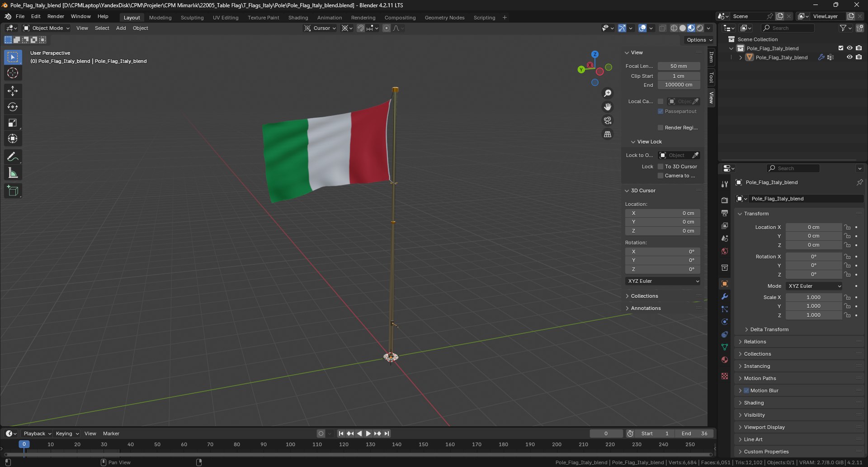Screen dimensions: 868x467
Task: Expand the Annotations panel
Action: tap(646, 308)
